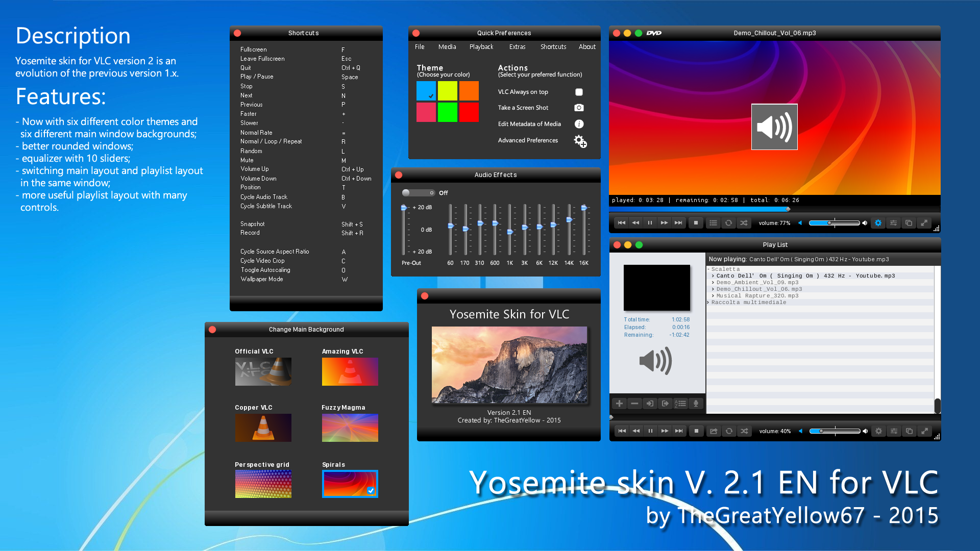The height and width of the screenshot is (551, 980).
Task: Open blue gear preferences icon, Demo_Chillout player
Action: (x=878, y=223)
